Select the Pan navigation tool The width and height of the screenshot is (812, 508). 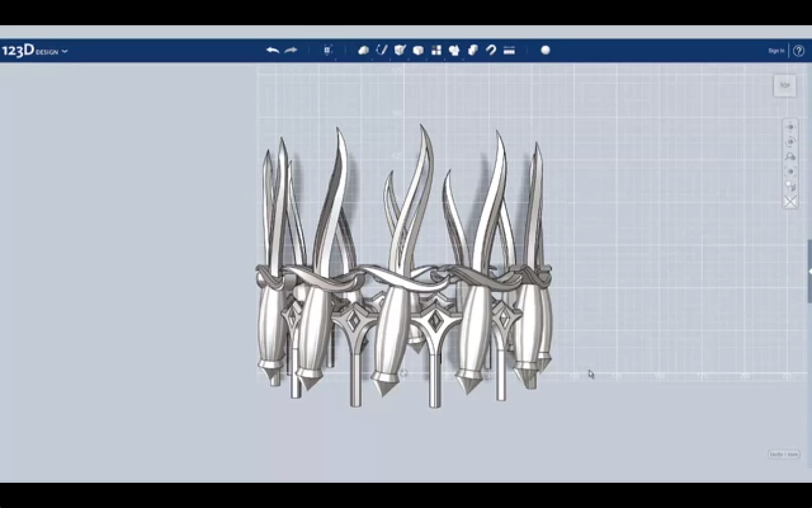point(790,127)
